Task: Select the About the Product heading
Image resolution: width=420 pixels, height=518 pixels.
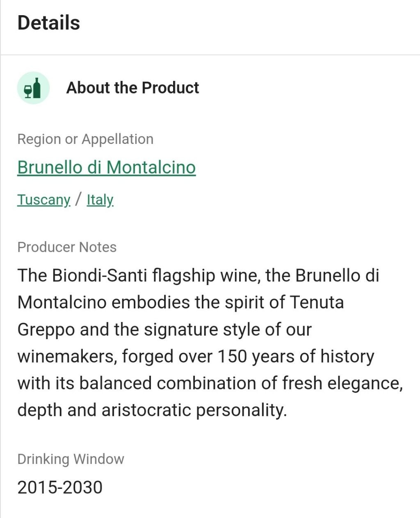Action: point(132,88)
